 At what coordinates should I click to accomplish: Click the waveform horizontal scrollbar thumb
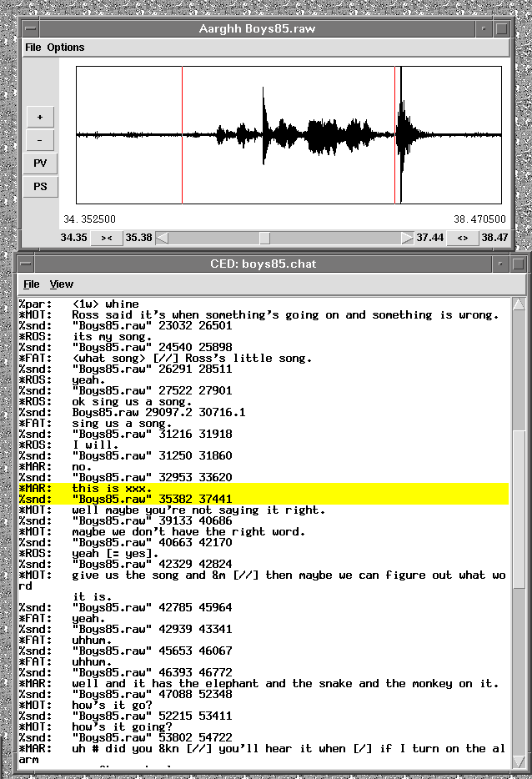263,238
